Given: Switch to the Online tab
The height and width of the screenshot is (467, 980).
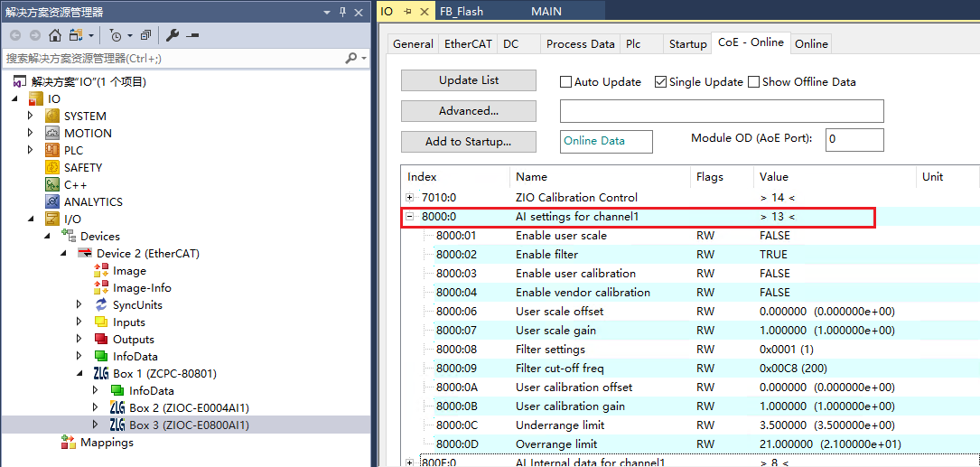Looking at the screenshot, I should tap(811, 43).
